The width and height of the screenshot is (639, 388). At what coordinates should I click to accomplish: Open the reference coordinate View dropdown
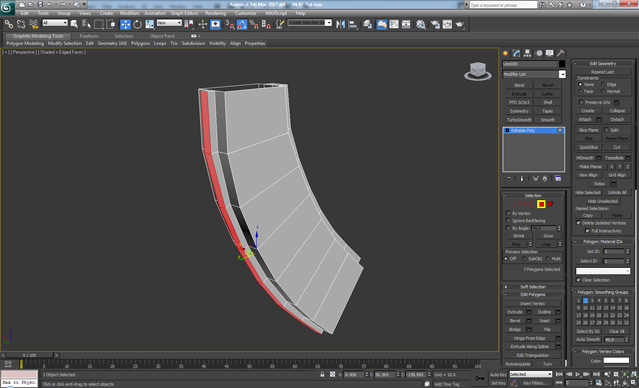169,23
